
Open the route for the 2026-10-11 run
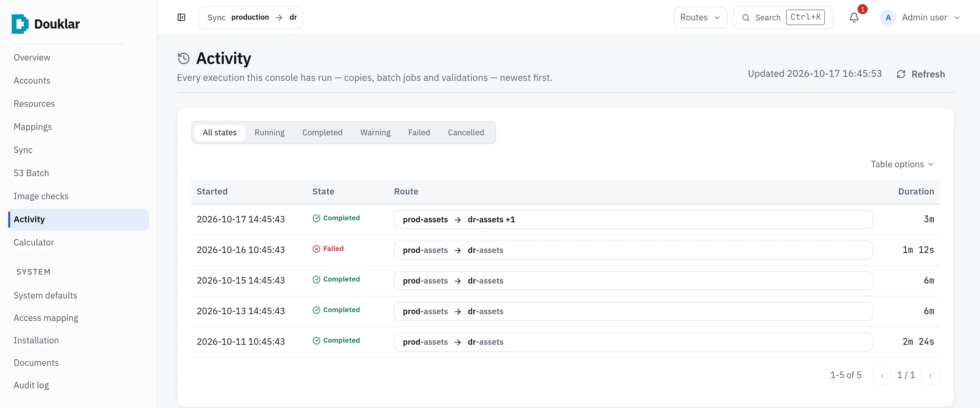click(x=633, y=342)
